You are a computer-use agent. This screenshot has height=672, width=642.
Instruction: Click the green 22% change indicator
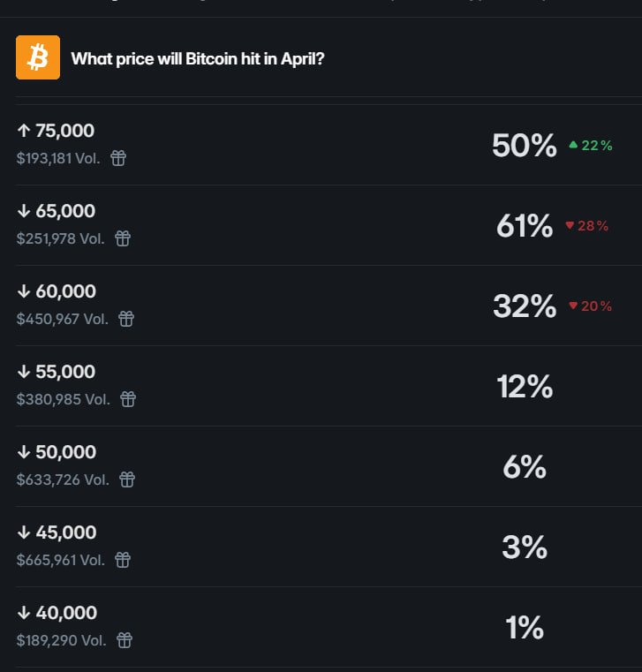tap(591, 146)
